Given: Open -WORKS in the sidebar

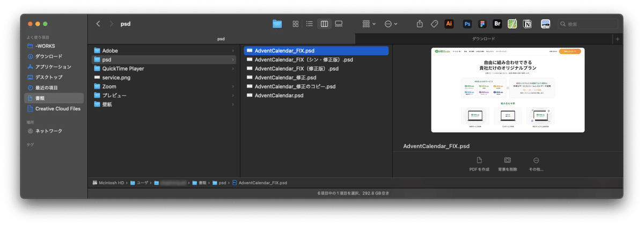Looking at the screenshot, I should (54, 46).
